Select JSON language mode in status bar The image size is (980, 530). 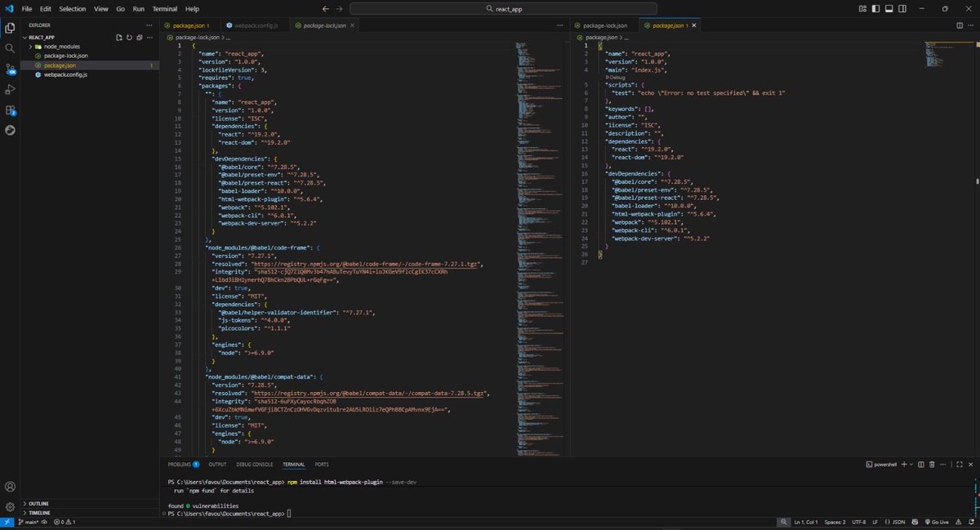[x=896, y=522]
